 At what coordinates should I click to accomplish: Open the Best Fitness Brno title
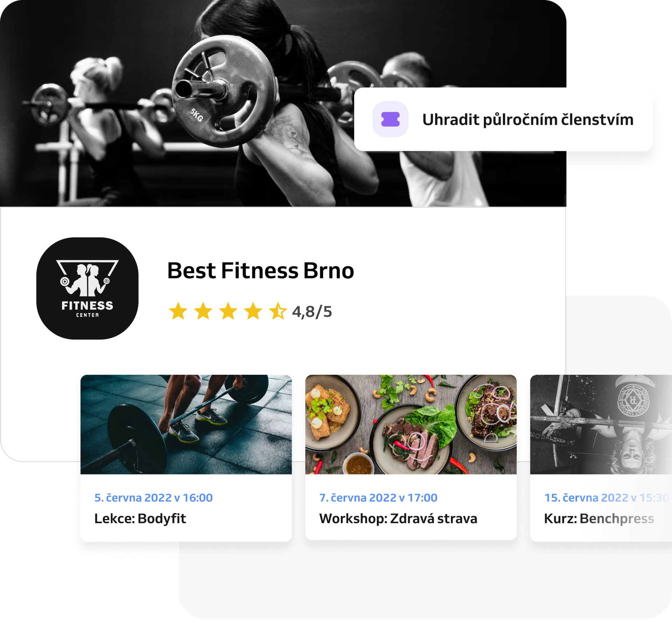coord(261,271)
